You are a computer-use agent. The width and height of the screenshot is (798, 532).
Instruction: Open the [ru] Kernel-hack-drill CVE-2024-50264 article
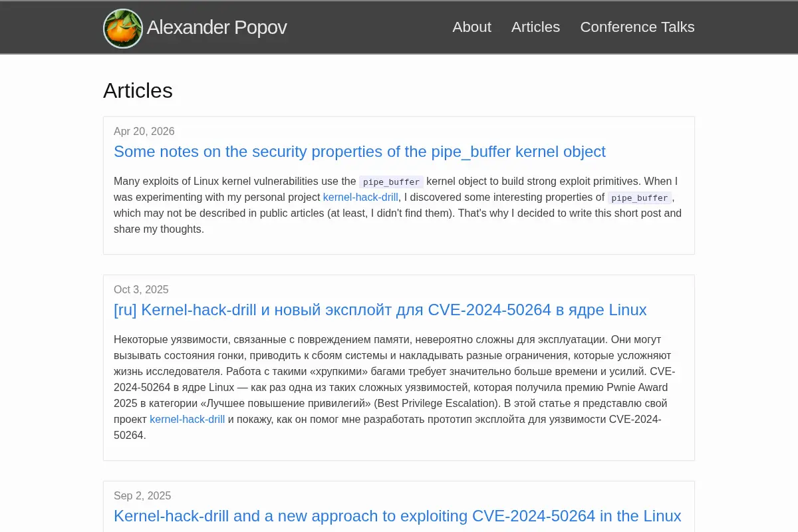tap(380, 310)
